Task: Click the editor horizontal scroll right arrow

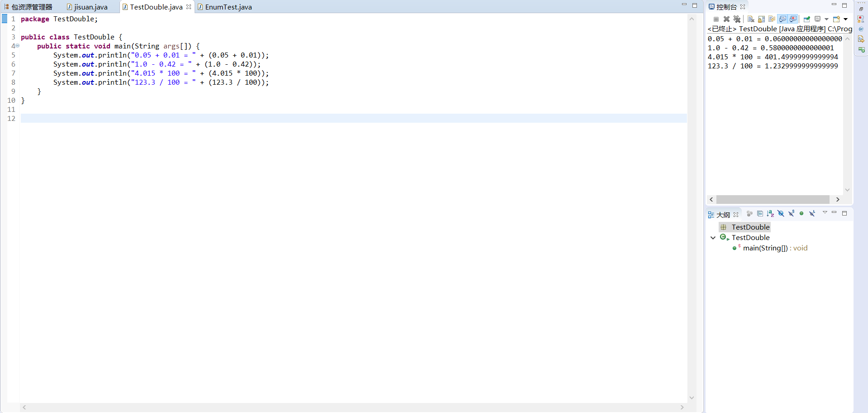Action: coord(682,408)
